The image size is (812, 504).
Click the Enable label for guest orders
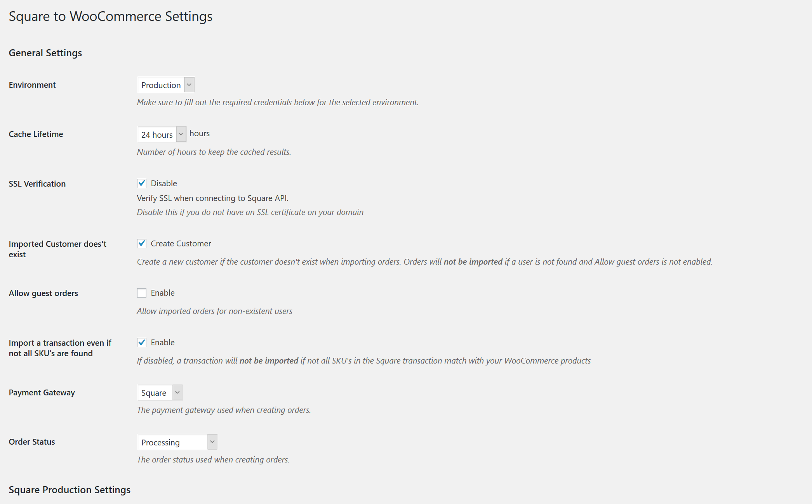[x=163, y=293]
